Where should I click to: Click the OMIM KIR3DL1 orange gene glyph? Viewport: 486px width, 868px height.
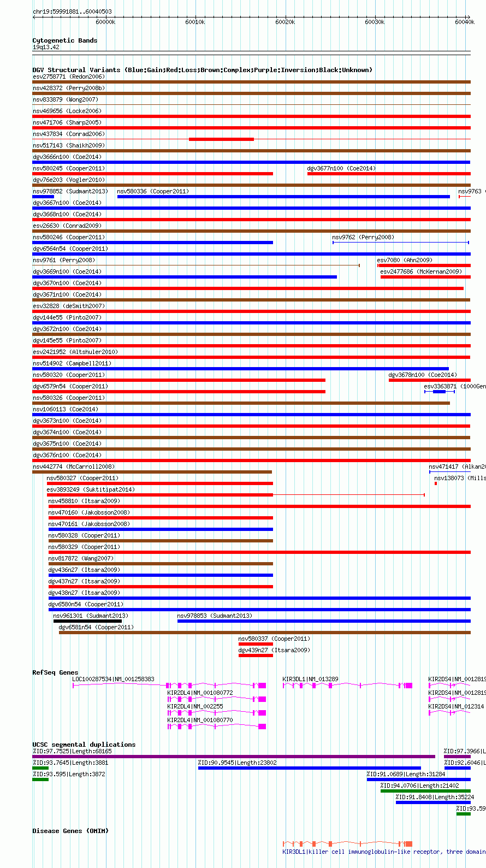(x=347, y=844)
